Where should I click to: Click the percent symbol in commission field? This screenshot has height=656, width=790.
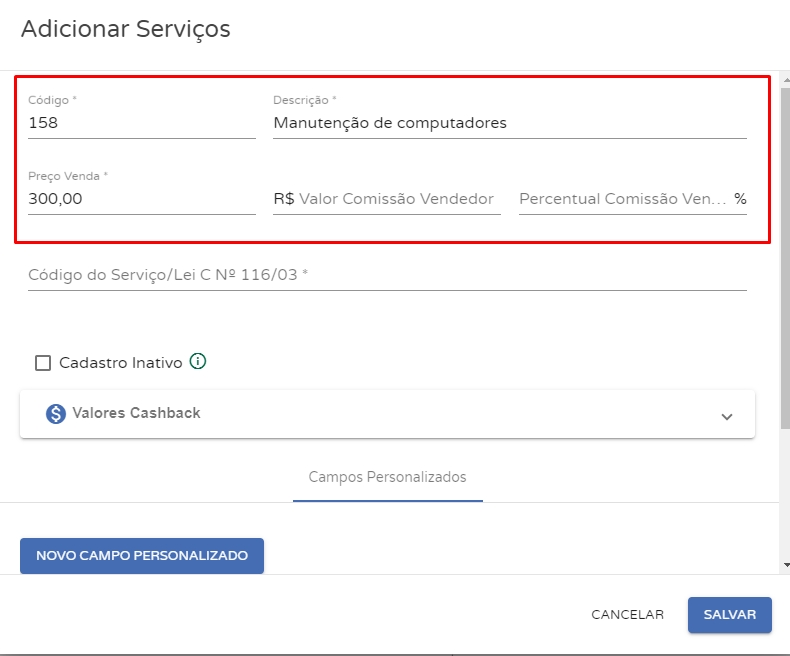740,199
